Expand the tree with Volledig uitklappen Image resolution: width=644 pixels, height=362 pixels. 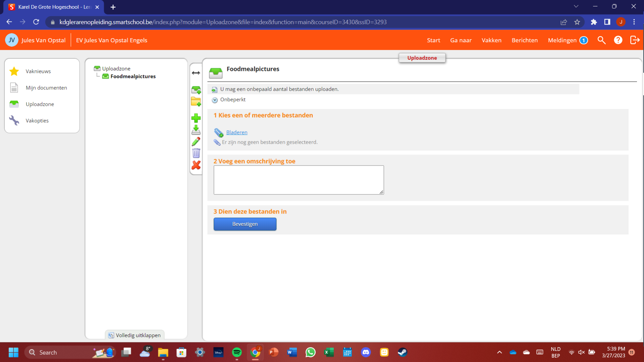click(135, 335)
